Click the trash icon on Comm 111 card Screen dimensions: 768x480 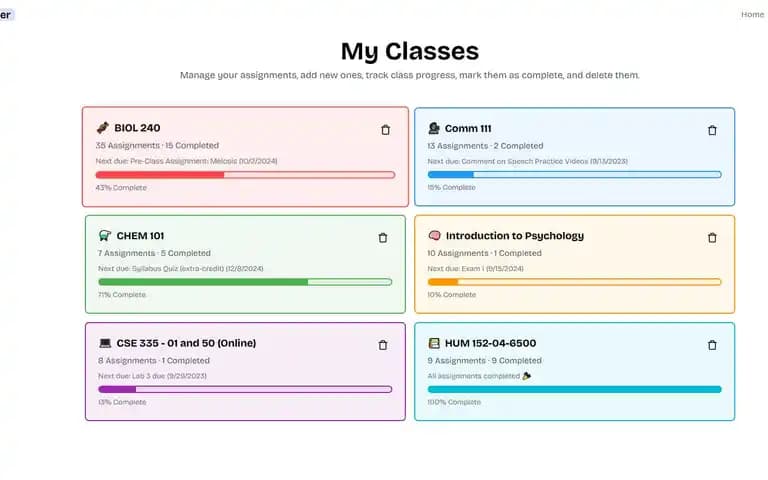pyautogui.click(x=712, y=130)
